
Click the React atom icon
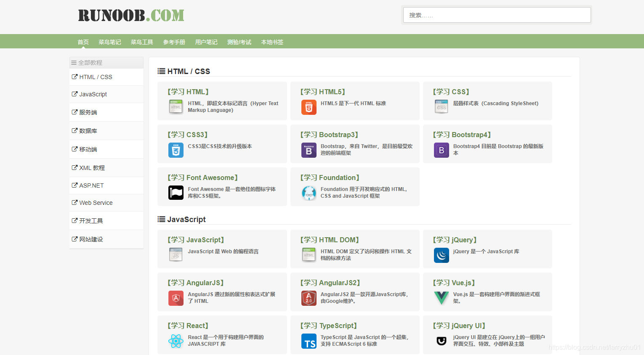[x=176, y=341]
